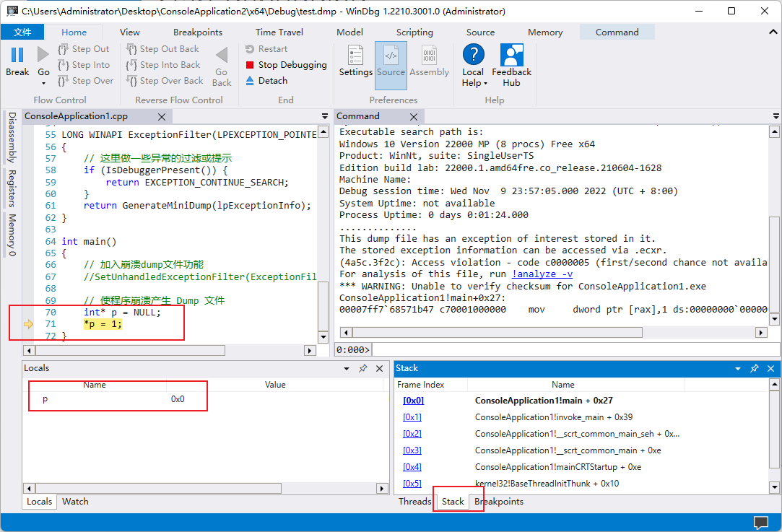Click the chat bubble icon in status bar
Image resolution: width=782 pixels, height=532 pixels.
click(x=760, y=522)
